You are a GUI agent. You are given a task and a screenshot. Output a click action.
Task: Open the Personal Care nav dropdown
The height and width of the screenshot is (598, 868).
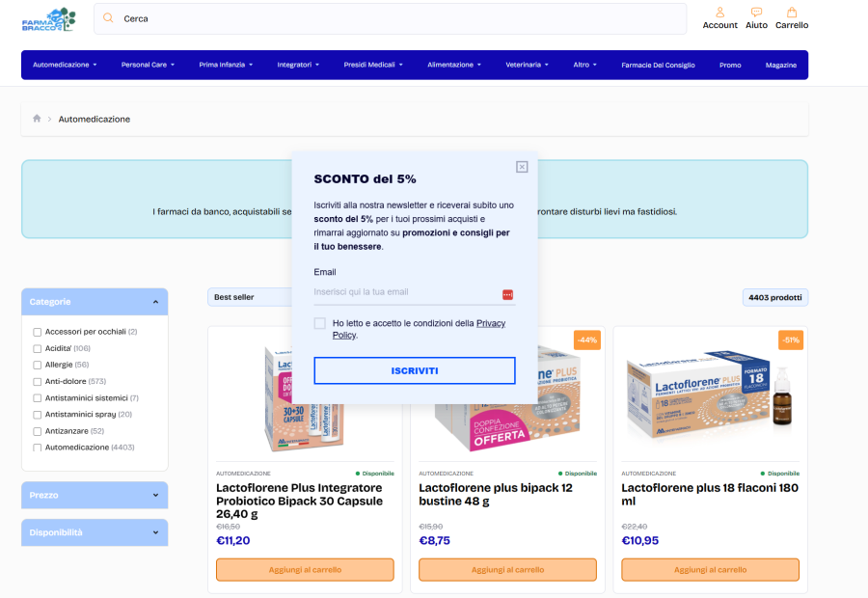coord(148,65)
